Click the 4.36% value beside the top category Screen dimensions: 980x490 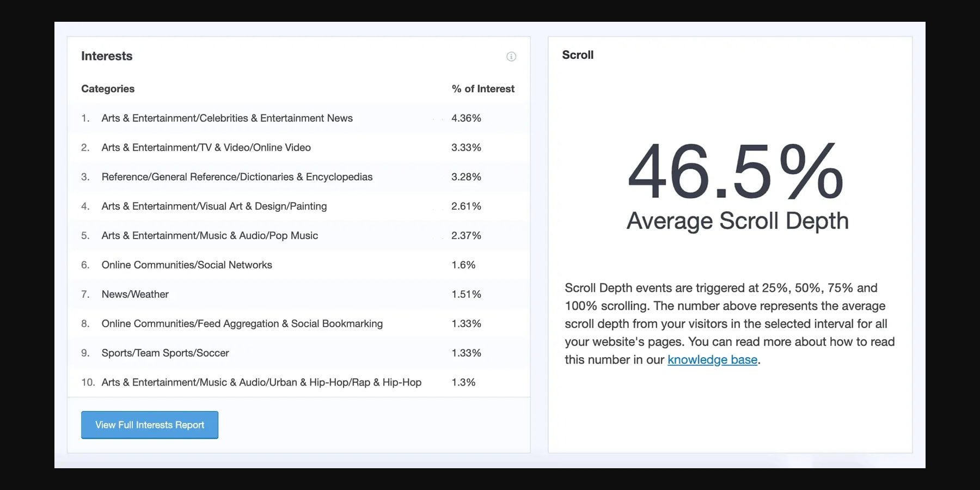click(466, 118)
